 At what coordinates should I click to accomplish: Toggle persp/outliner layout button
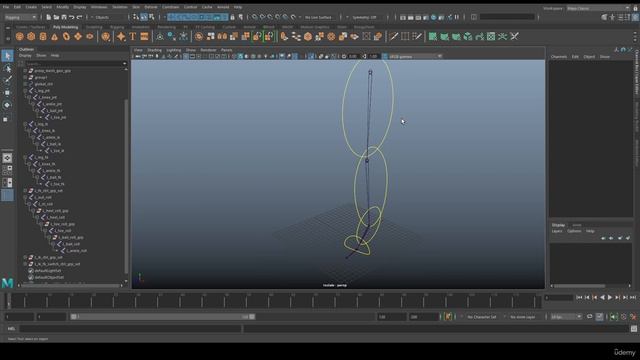[x=7, y=182]
